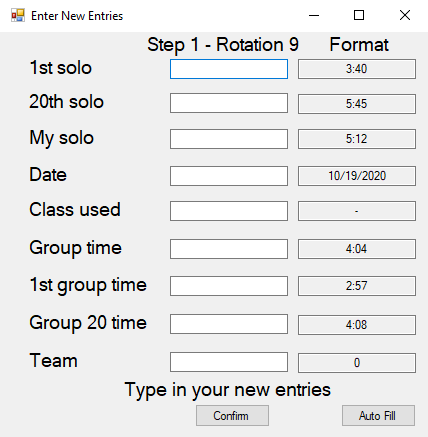Click the Class used label
428x437 pixels.
(x=75, y=209)
